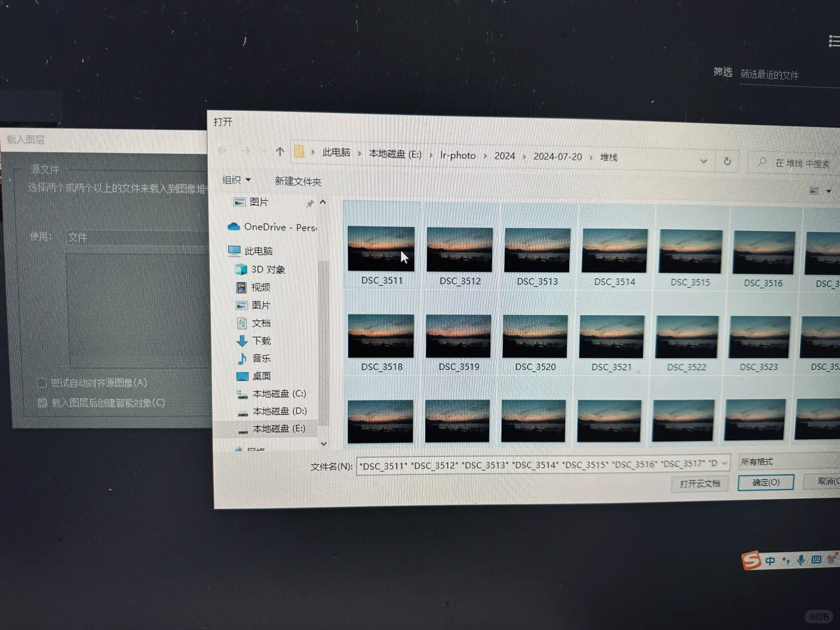This screenshot has height=630, width=840.
Task: Select the DSC_3515 photo thumbnail
Action: click(x=691, y=252)
